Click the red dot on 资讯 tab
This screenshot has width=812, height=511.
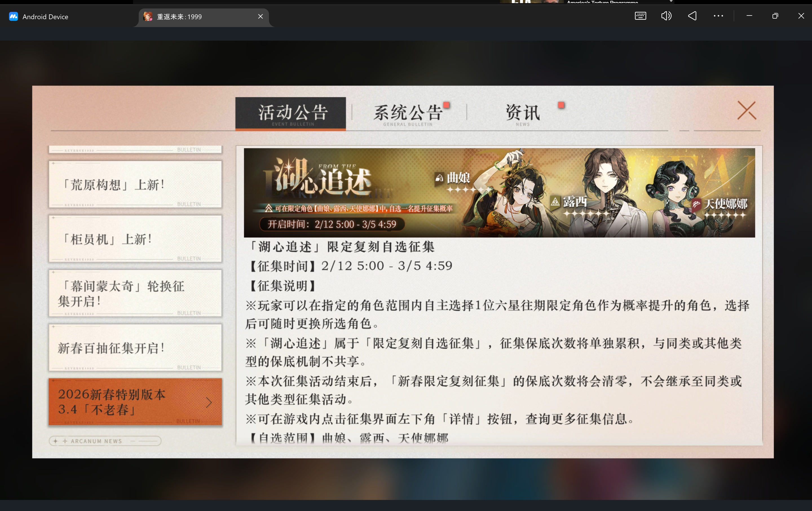[561, 105]
